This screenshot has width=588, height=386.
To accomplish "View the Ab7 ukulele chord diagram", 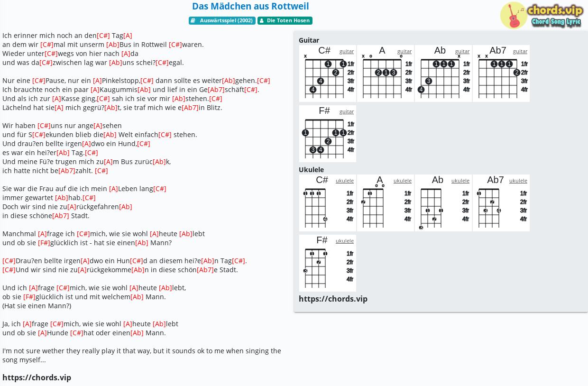I will 501,203.
